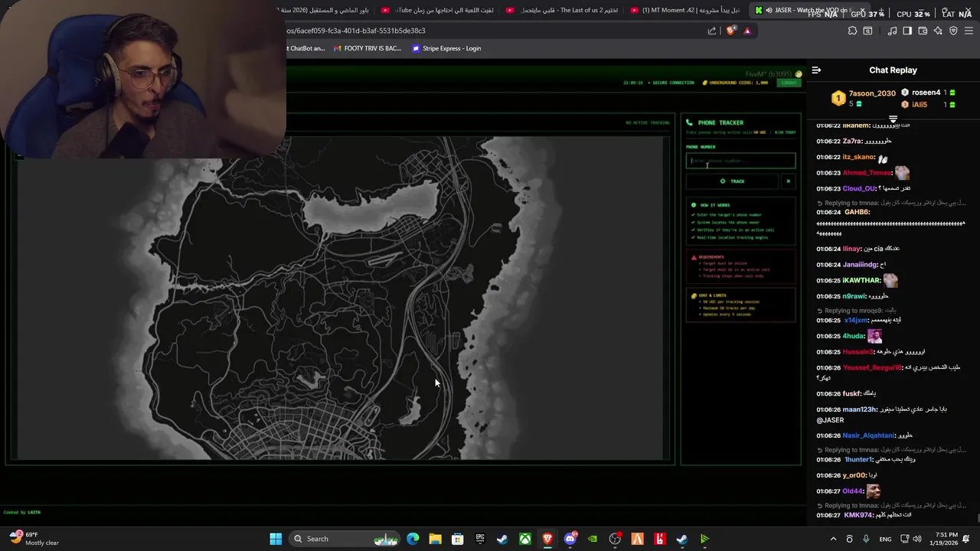Expand the chat leaderboard handle

893,119
